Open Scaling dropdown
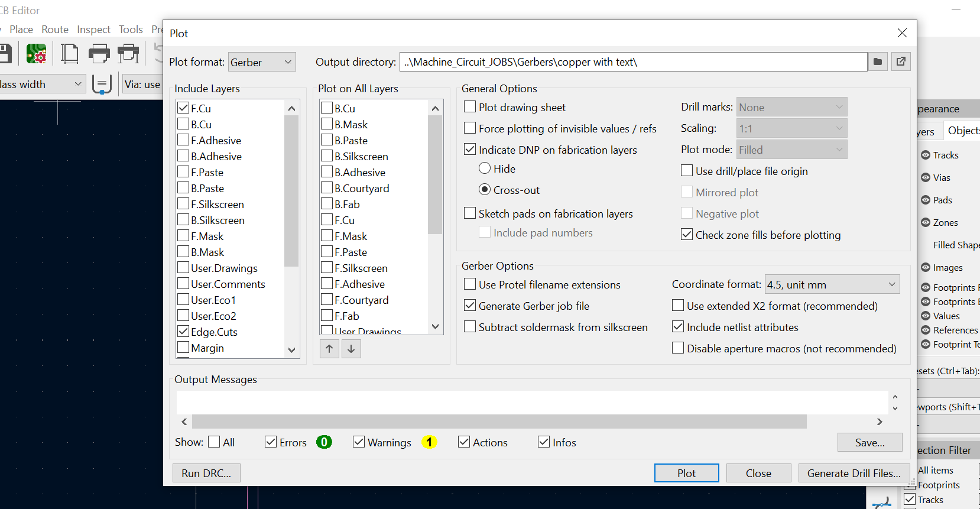 click(791, 128)
